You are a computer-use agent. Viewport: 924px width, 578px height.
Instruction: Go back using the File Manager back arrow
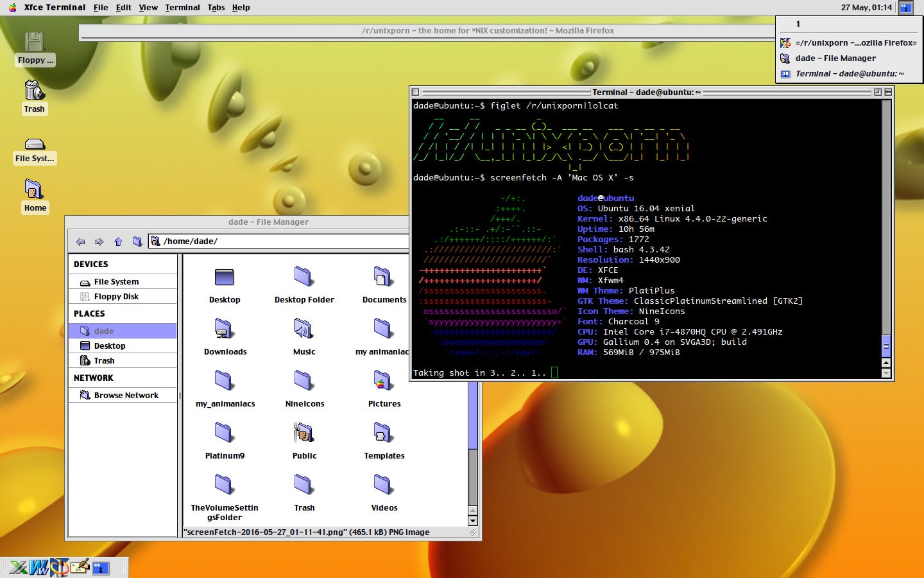coord(80,241)
